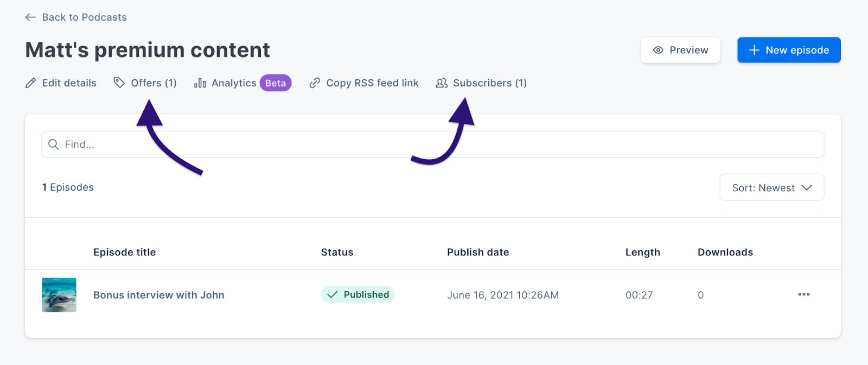
Task: Click the chain link icon for RSS feed
Action: coord(315,83)
